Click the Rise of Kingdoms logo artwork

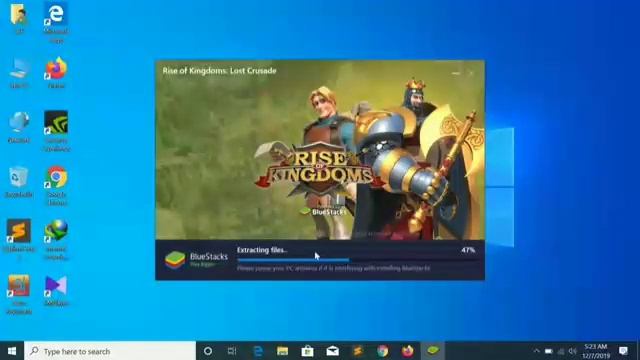pos(320,168)
